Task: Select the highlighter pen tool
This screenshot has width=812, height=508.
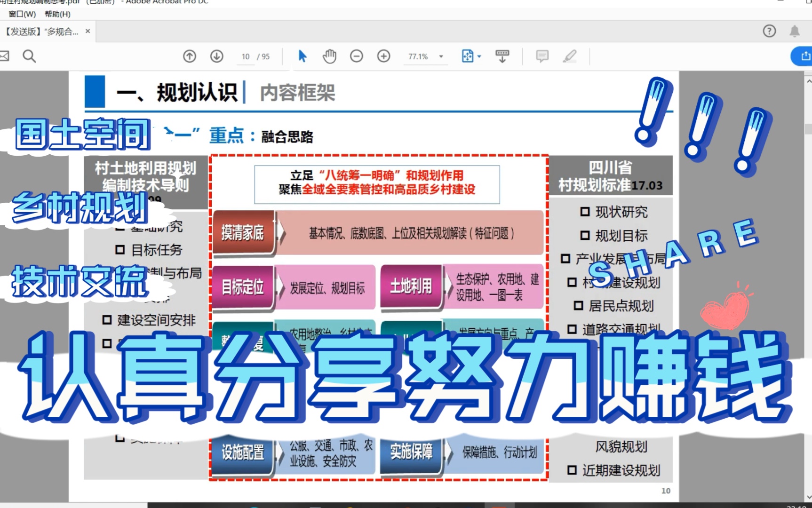Action: [x=570, y=56]
